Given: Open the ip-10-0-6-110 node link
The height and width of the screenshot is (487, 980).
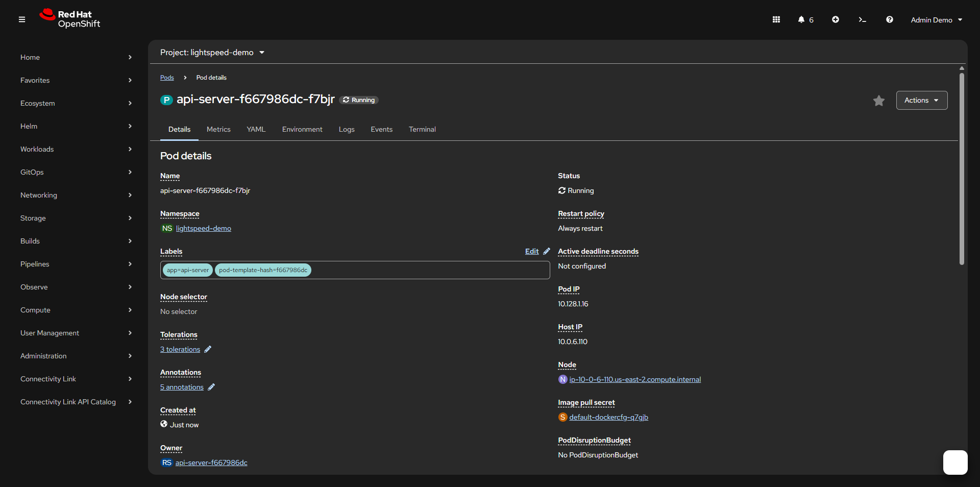Looking at the screenshot, I should pyautogui.click(x=635, y=379).
